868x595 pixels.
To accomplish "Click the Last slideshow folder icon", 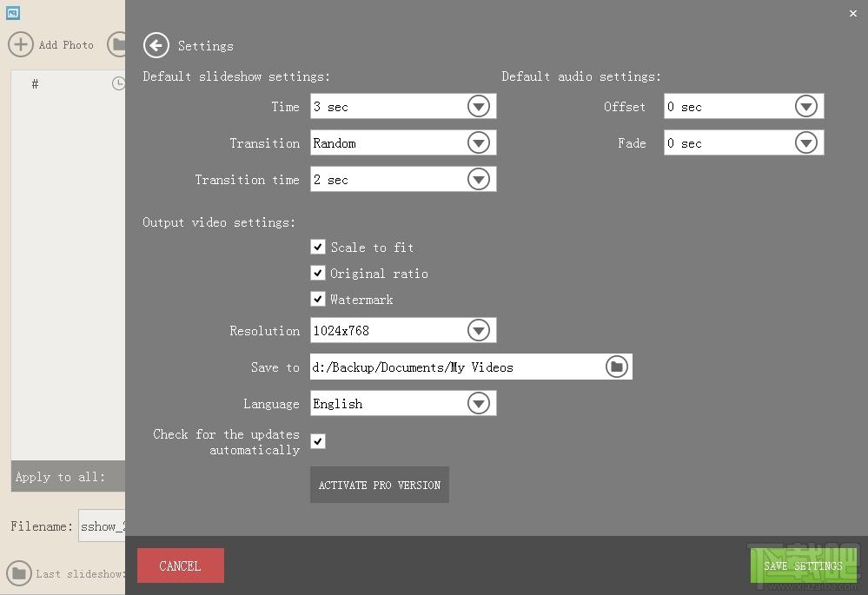I will click(19, 573).
